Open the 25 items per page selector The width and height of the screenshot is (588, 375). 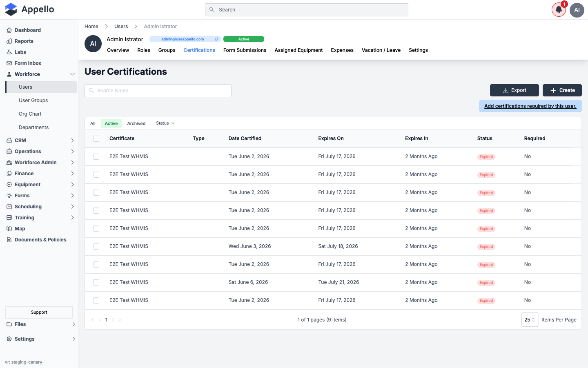pos(530,320)
